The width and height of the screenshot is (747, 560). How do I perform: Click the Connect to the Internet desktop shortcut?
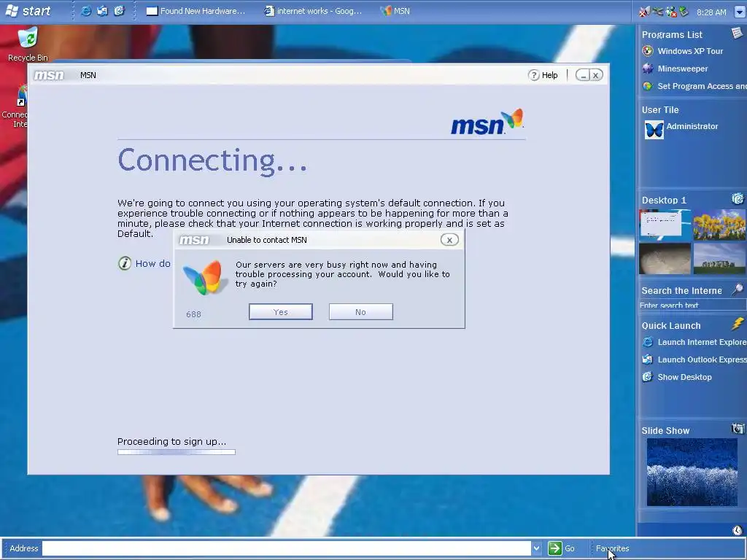(x=15, y=107)
